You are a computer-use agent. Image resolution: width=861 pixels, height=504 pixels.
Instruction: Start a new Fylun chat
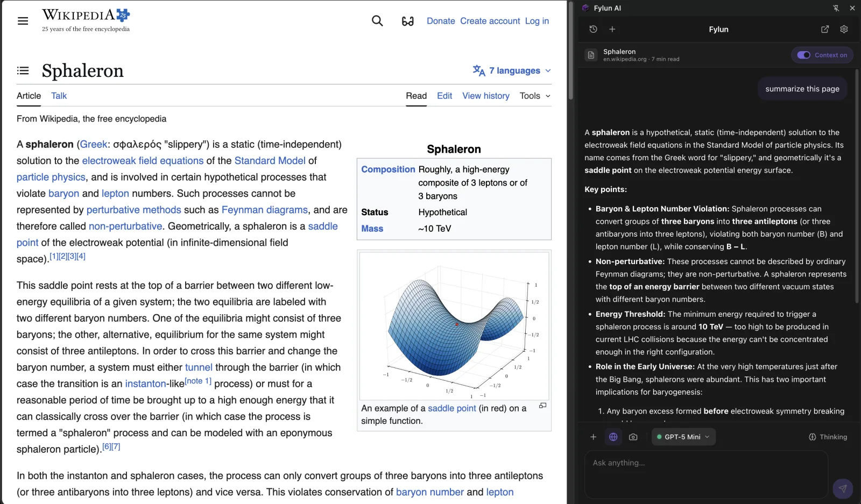click(x=612, y=29)
